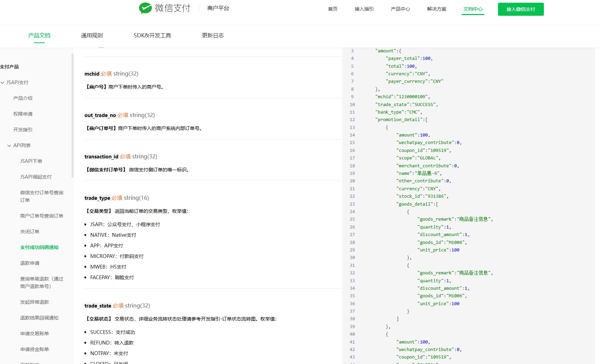The width and height of the screenshot is (602, 364).
Task: Open 关闭订单 in the sidebar
Action: [30, 232]
